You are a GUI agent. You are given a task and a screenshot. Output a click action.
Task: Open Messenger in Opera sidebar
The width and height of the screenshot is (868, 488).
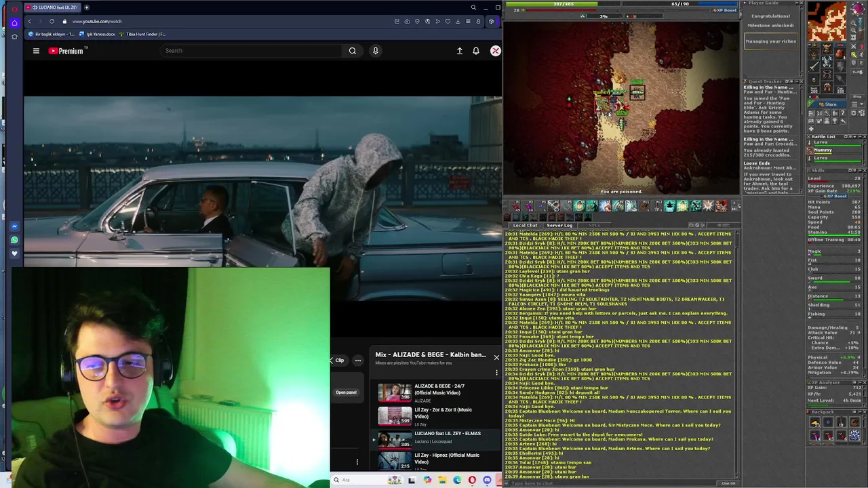pyautogui.click(x=14, y=226)
